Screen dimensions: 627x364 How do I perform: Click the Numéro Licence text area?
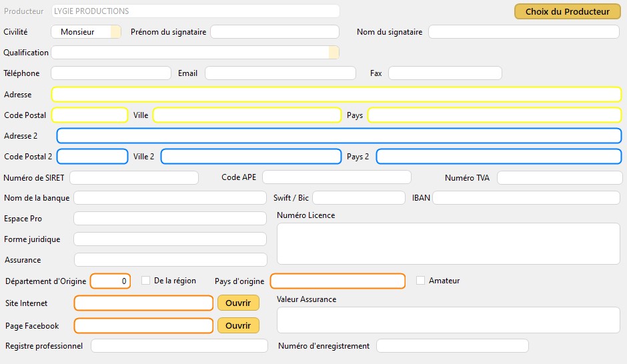(x=448, y=243)
